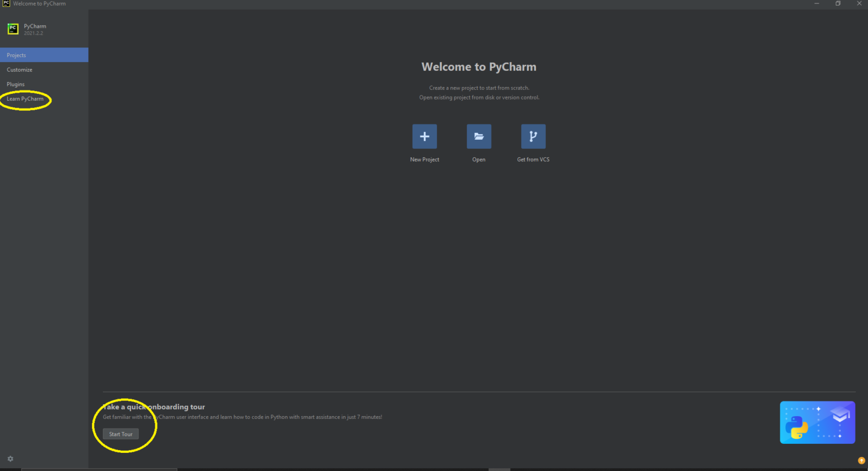Go to the Learn PyCharm tab
This screenshot has width=868, height=471.
[x=44, y=99]
